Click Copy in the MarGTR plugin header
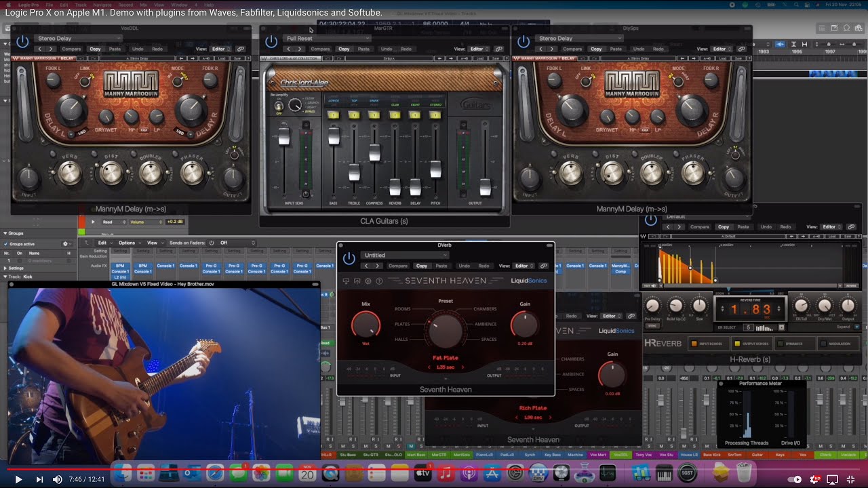This screenshot has height=488, width=868. pos(344,49)
